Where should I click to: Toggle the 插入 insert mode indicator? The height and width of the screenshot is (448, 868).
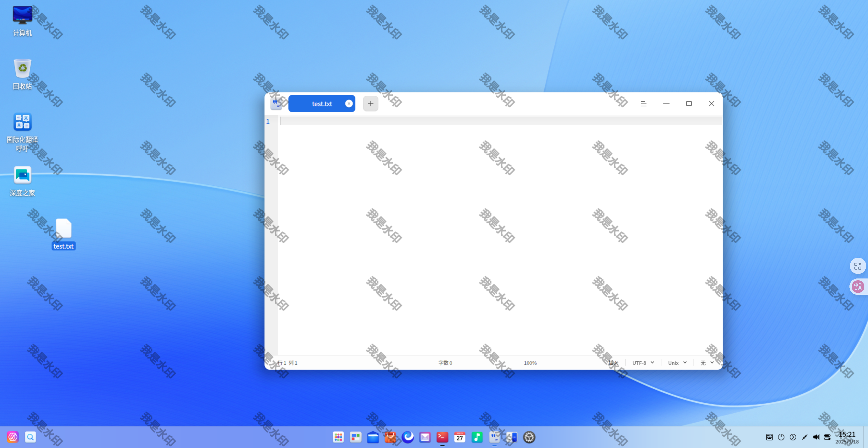coord(613,363)
